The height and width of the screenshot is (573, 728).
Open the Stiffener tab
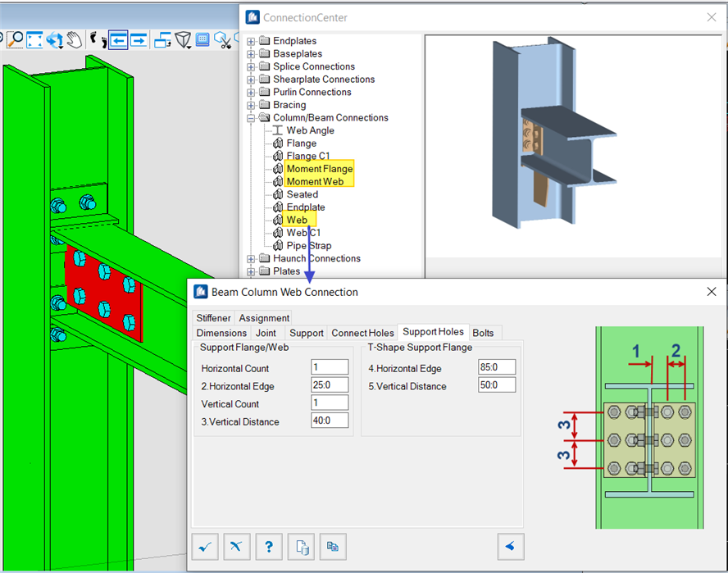point(213,318)
